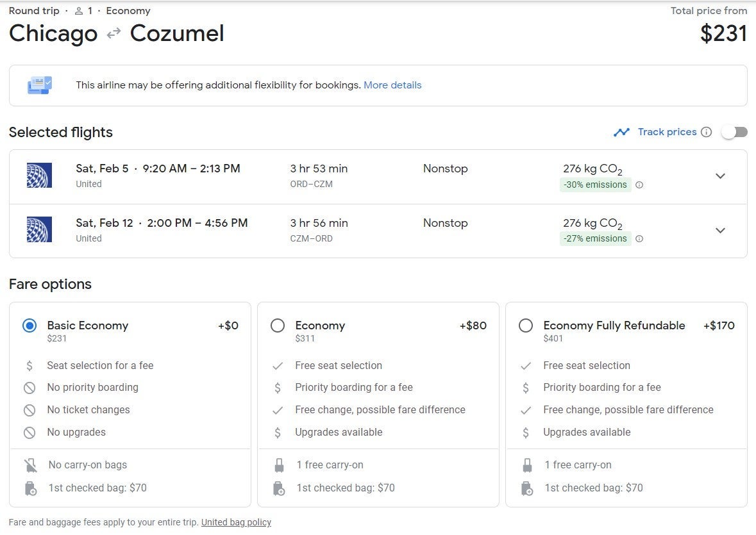Click the no carry-on bags icon
The height and width of the screenshot is (535, 756).
pos(30,465)
